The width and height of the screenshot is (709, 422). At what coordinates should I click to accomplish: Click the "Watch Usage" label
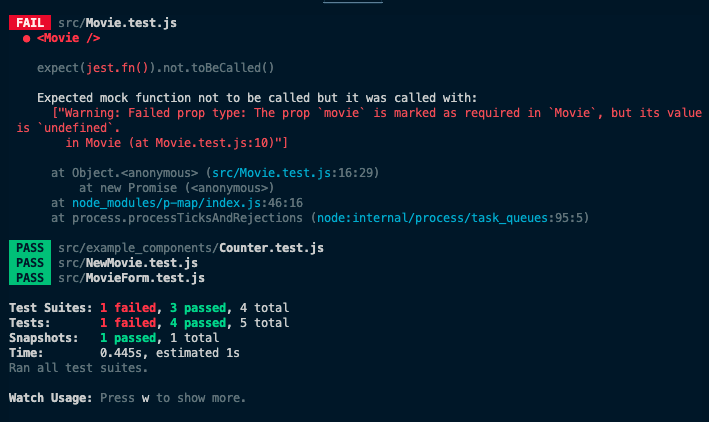pos(51,397)
